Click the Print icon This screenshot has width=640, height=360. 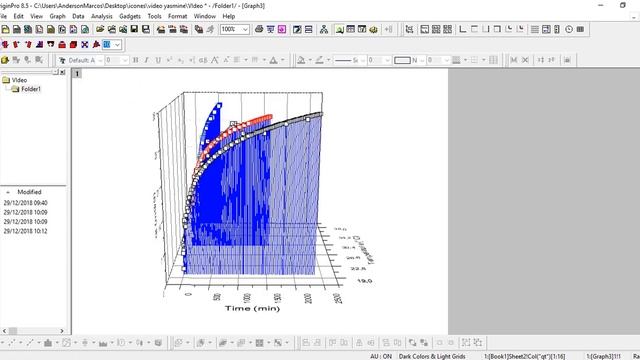coord(259,29)
